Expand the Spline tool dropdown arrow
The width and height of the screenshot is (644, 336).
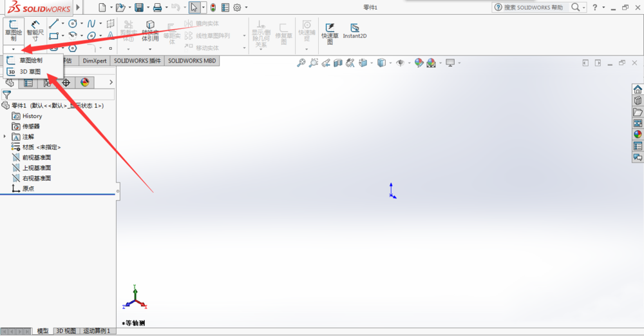[x=100, y=24]
